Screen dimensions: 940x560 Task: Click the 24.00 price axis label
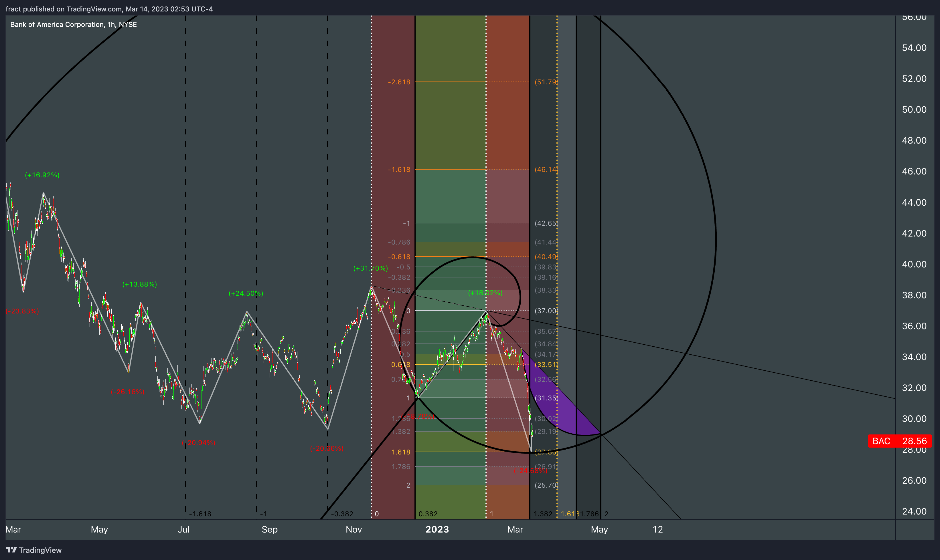pyautogui.click(x=914, y=511)
